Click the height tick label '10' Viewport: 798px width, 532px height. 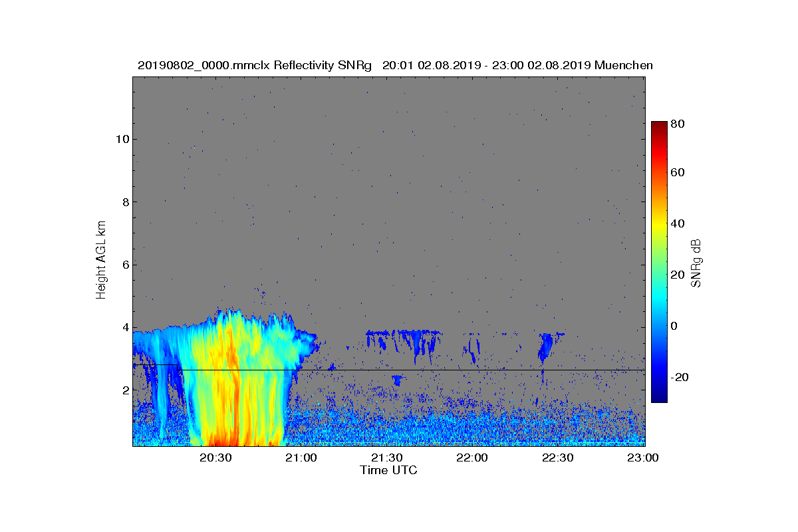(x=121, y=139)
